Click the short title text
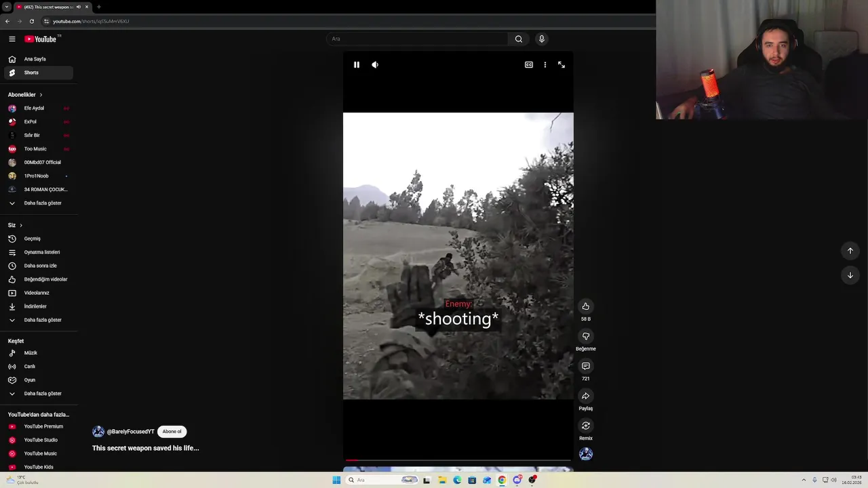The width and height of the screenshot is (868, 488). (145, 448)
